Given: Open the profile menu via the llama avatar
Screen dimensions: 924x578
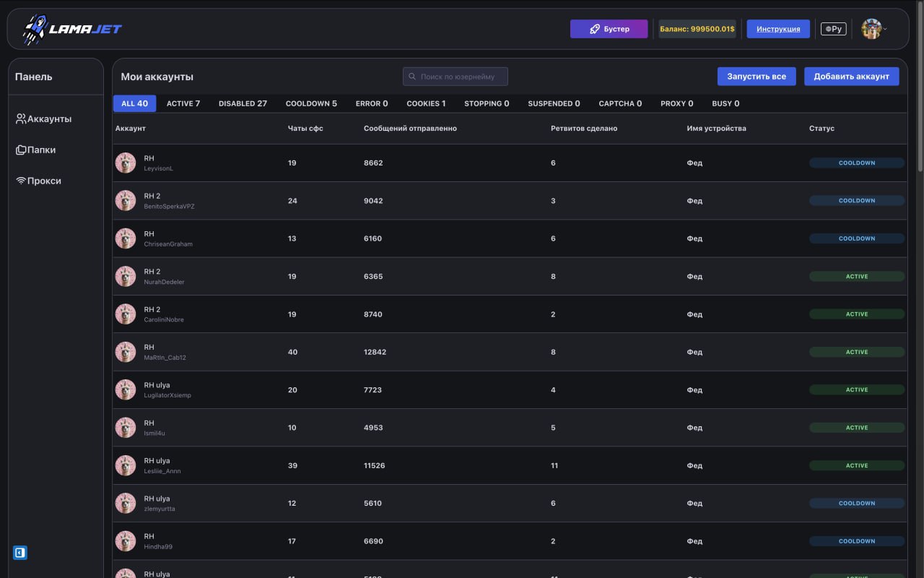Looking at the screenshot, I should pyautogui.click(x=872, y=29).
